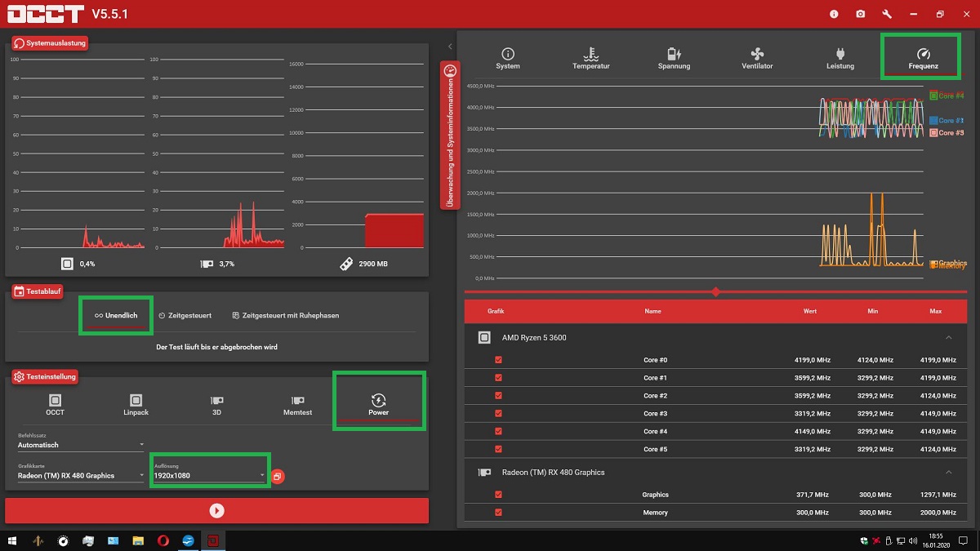This screenshot has width=980, height=551.
Task: Collapse the monitoring panel with the arrow
Action: point(450,47)
